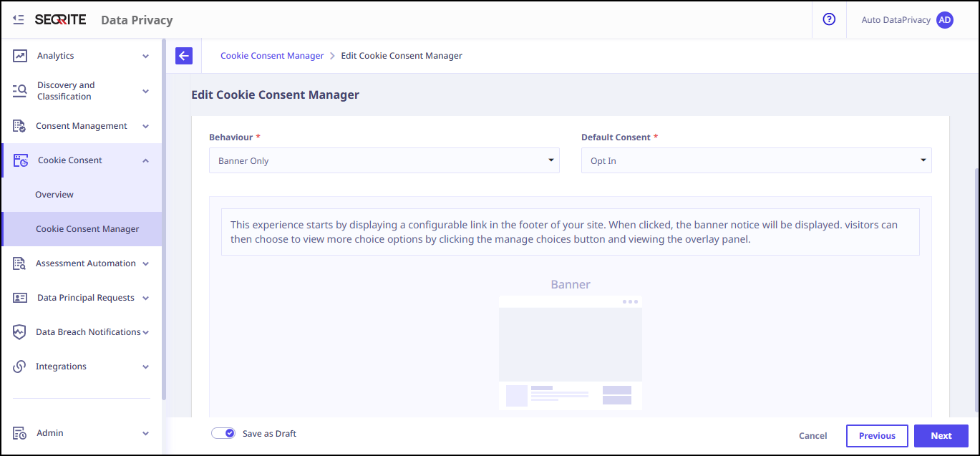Image resolution: width=980 pixels, height=456 pixels.
Task: Click the Cookie Consent Manager breadcrumb link
Action: click(x=272, y=56)
